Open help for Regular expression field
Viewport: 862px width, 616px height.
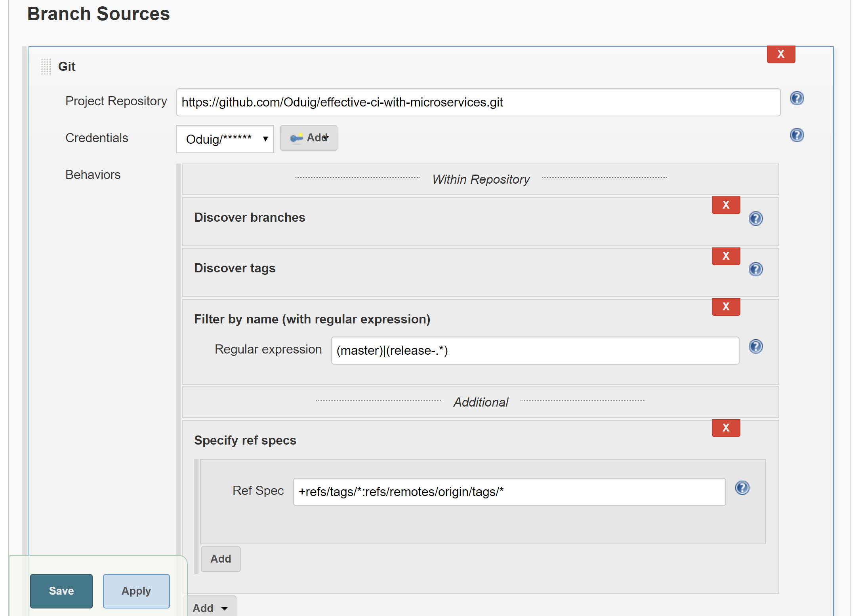(x=755, y=347)
